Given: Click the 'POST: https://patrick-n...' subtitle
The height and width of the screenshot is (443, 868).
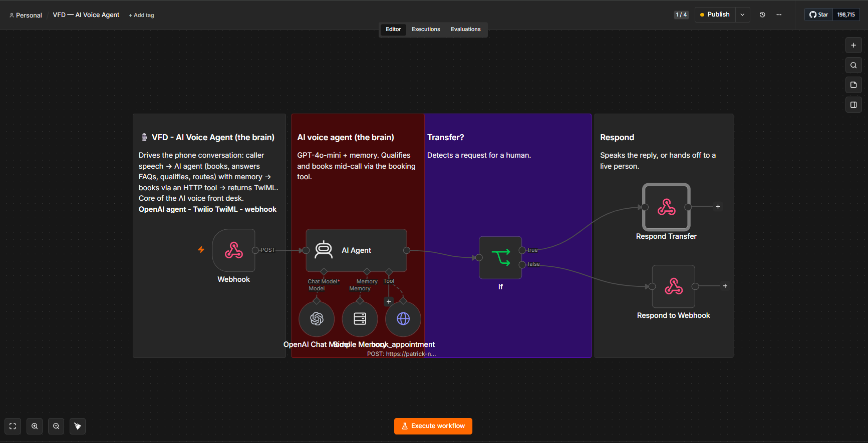Looking at the screenshot, I should pyautogui.click(x=401, y=354).
